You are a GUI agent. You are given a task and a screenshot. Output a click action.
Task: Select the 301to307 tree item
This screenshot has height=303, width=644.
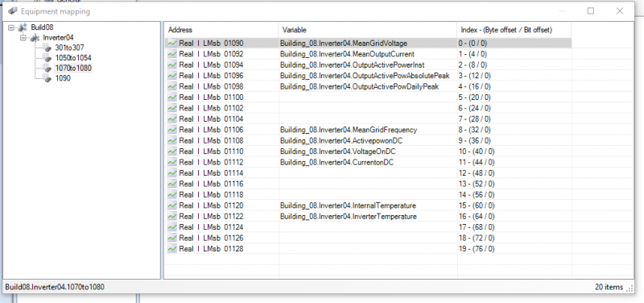click(x=69, y=48)
